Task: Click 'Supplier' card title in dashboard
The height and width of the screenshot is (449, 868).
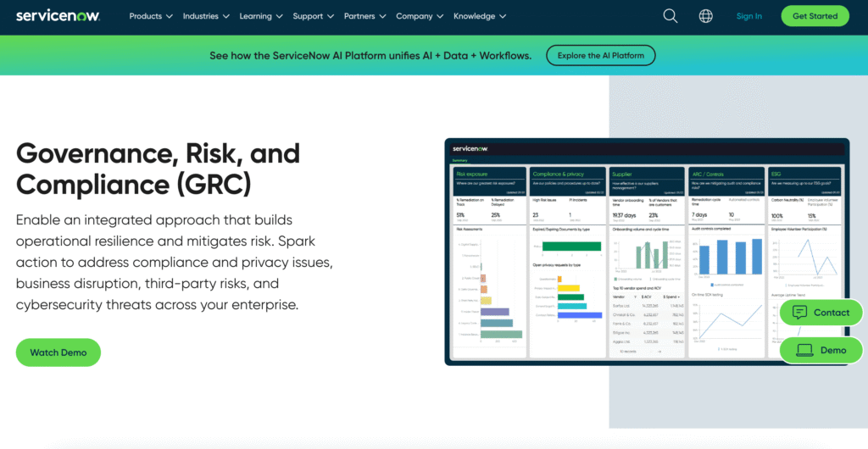Action: (621, 174)
